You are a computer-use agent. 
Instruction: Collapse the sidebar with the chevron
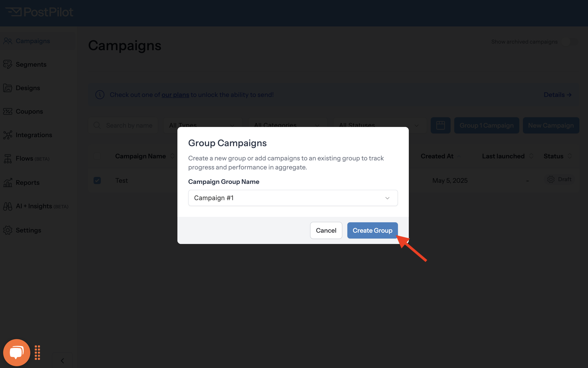pos(62,361)
